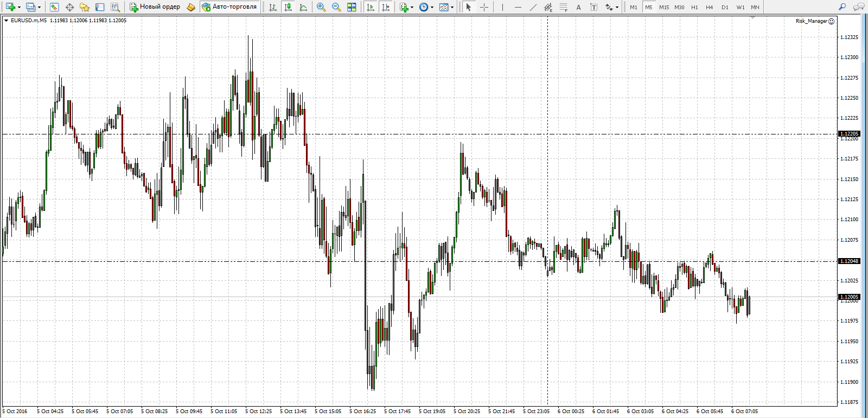
Task: Select the Cursor arrow tool
Action: point(469,7)
